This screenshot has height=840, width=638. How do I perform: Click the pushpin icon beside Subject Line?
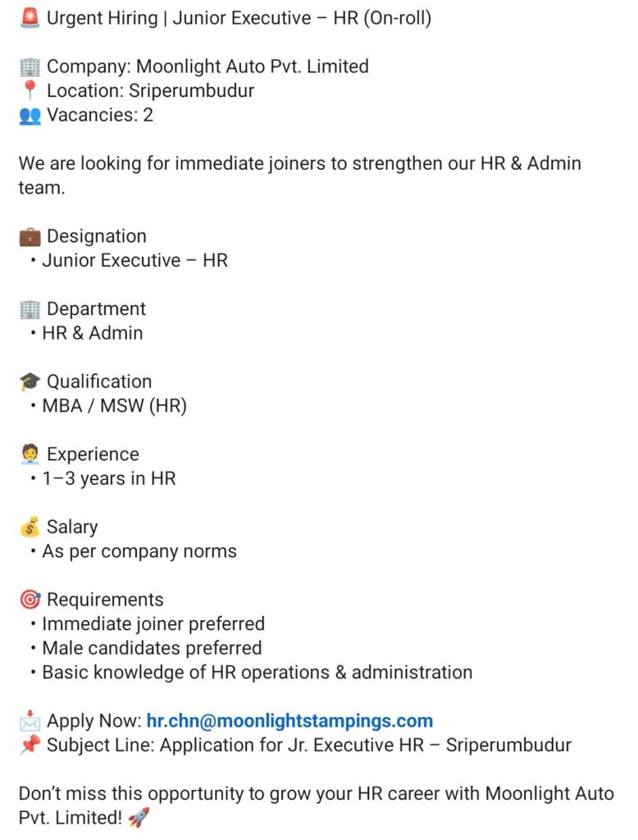[x=30, y=746]
